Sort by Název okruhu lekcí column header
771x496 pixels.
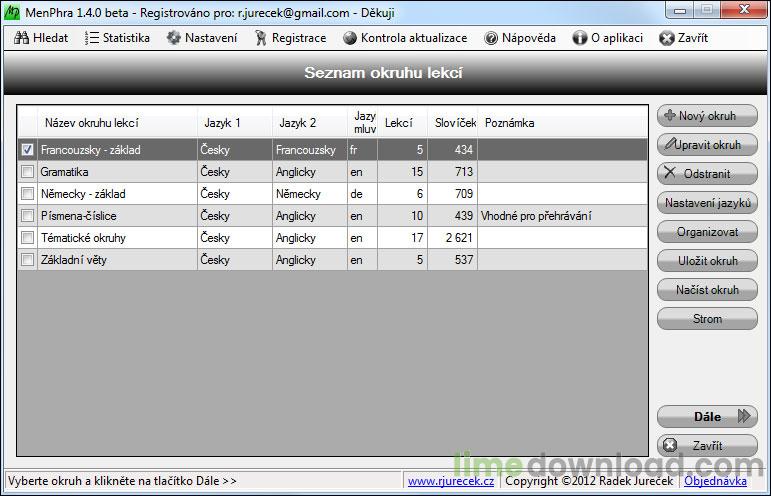point(117,122)
